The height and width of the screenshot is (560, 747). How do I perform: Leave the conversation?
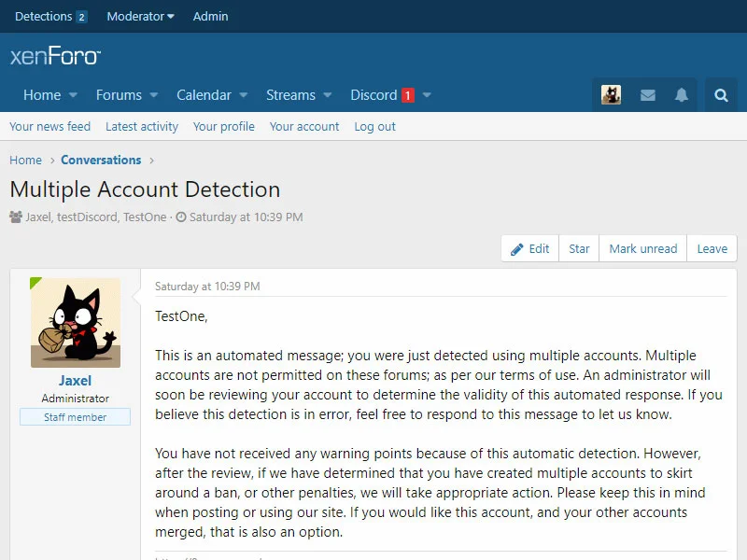point(712,249)
